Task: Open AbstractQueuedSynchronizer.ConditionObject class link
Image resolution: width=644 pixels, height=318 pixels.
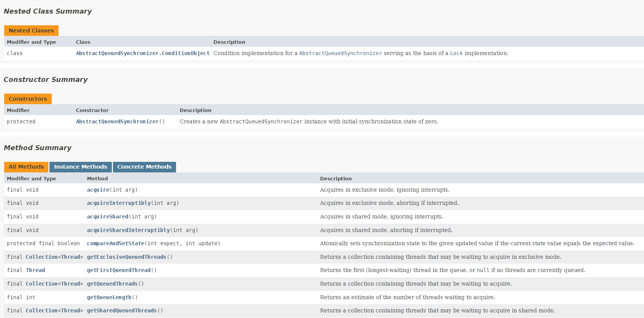Action: 143,53
